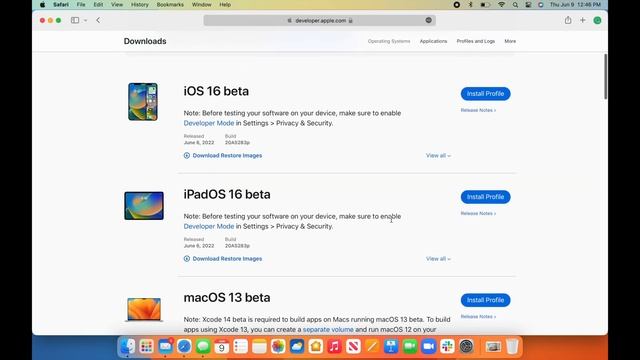
Task: Open Wi-Fi menu in the menu bar
Action: [502, 4]
